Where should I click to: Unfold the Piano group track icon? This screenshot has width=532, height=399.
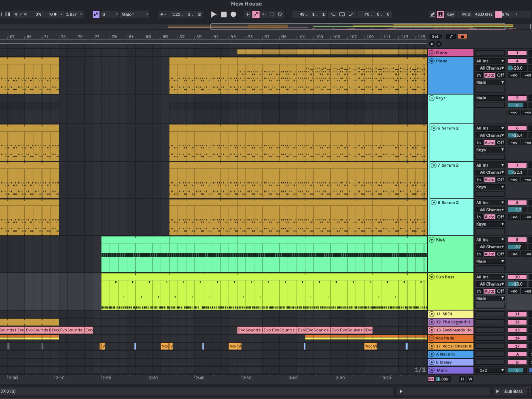tap(431, 53)
